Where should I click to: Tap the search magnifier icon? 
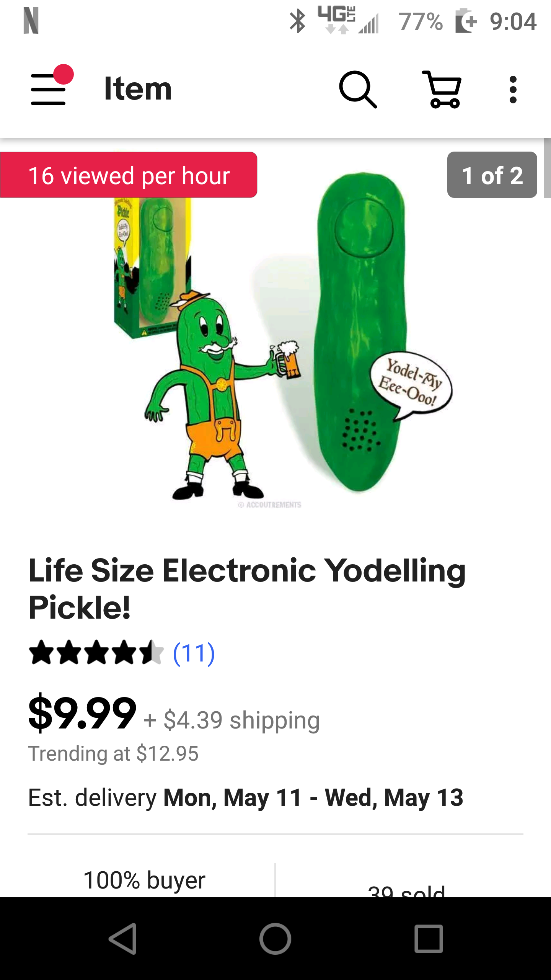[358, 89]
